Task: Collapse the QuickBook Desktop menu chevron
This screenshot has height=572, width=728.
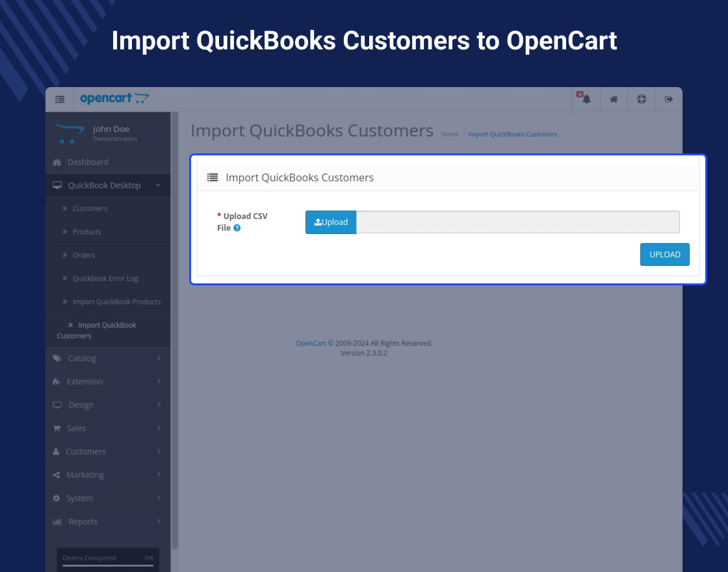Action: click(x=158, y=185)
